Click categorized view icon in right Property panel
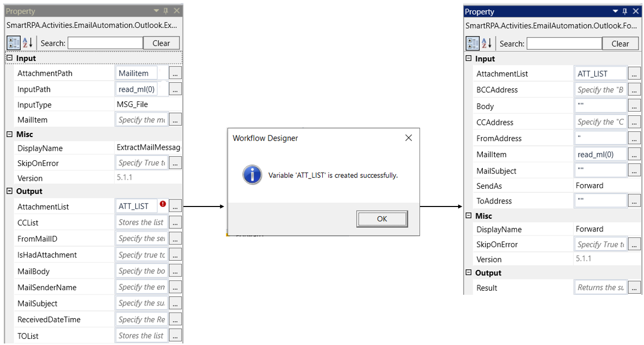Viewport: 644px width, 345px height. [x=472, y=44]
